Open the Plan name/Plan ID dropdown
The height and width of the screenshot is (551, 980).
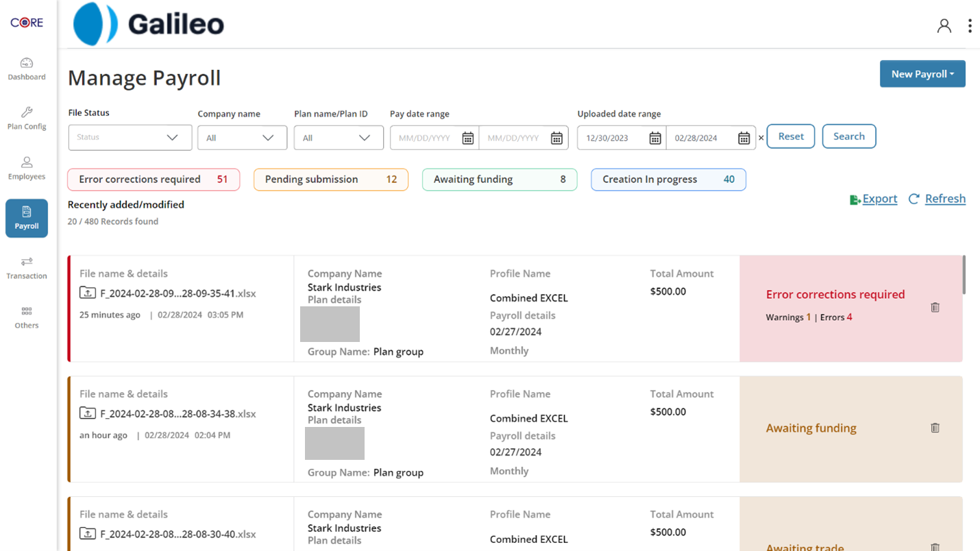[339, 138]
